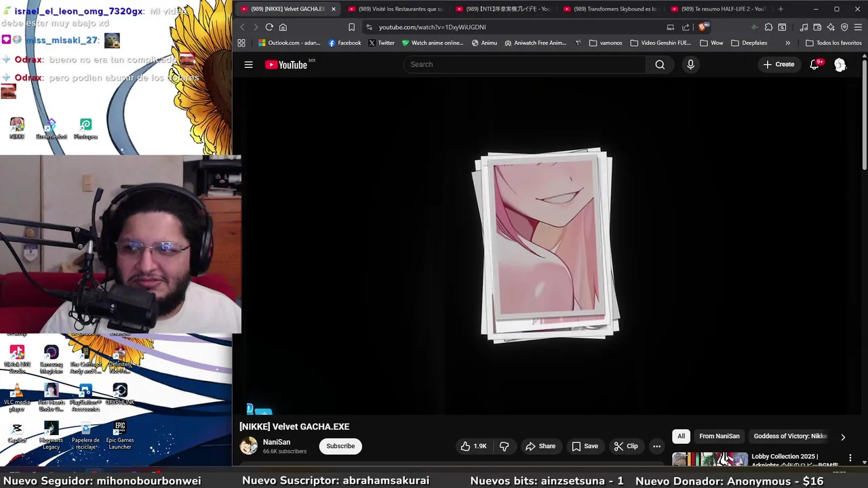Go to browser home page icon
Screen dimensions: 868x488
(283, 27)
